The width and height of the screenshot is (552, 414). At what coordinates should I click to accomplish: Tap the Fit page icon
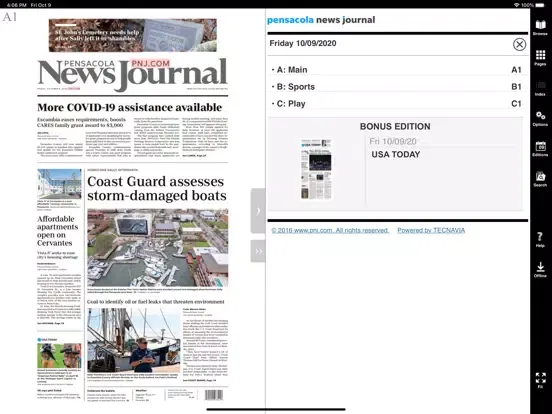(x=540, y=380)
